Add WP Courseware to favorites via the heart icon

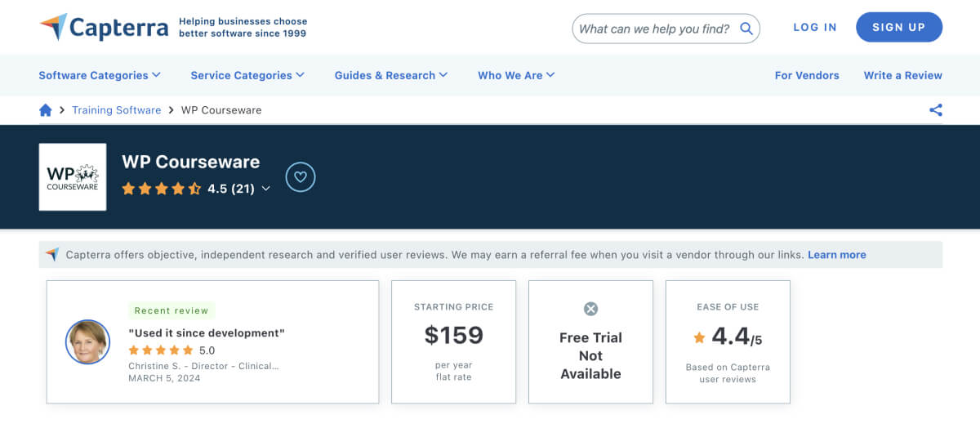tap(301, 176)
